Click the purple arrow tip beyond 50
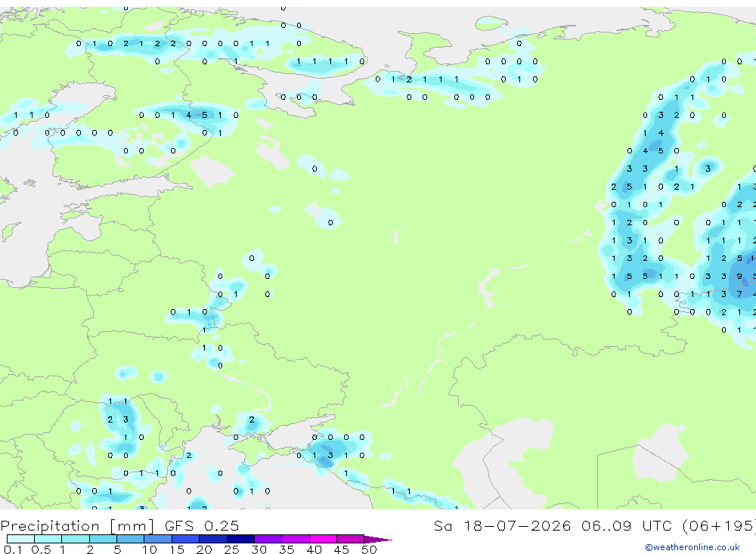 point(377,540)
